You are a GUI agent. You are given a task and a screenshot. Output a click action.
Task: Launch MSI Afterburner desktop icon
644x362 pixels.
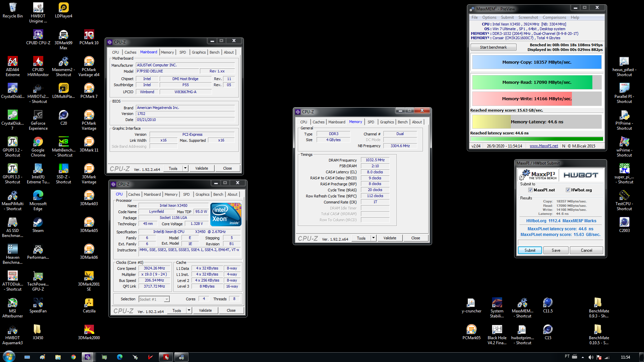[x=12, y=308]
